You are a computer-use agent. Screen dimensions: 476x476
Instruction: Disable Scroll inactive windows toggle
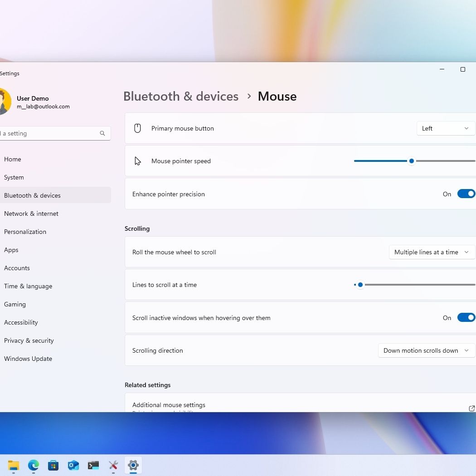coord(466,318)
